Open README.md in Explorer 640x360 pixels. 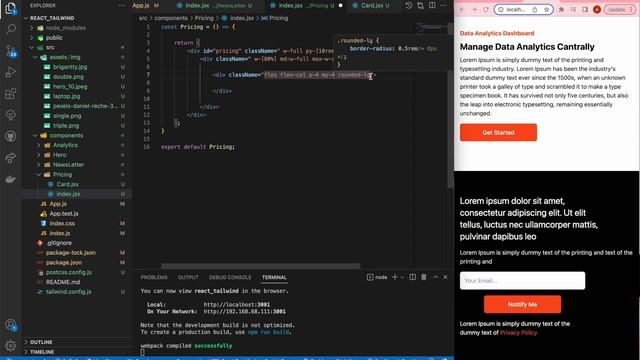(x=63, y=282)
